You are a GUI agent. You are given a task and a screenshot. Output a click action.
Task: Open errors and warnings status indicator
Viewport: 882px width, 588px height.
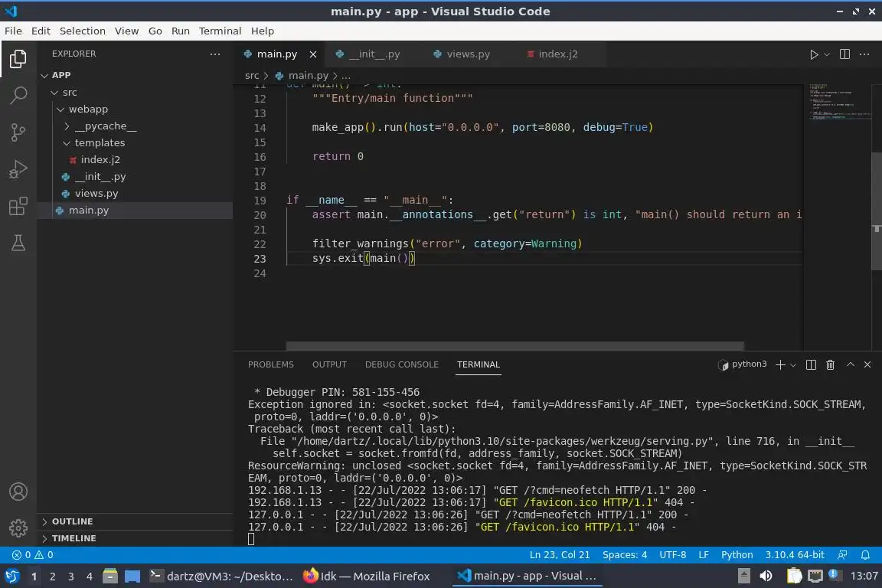pyautogui.click(x=33, y=555)
